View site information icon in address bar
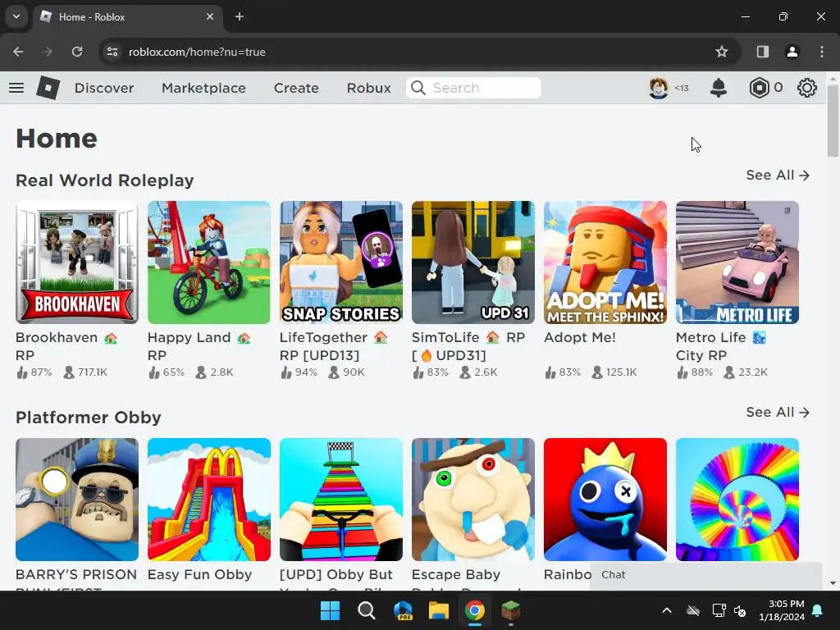 pos(112,52)
